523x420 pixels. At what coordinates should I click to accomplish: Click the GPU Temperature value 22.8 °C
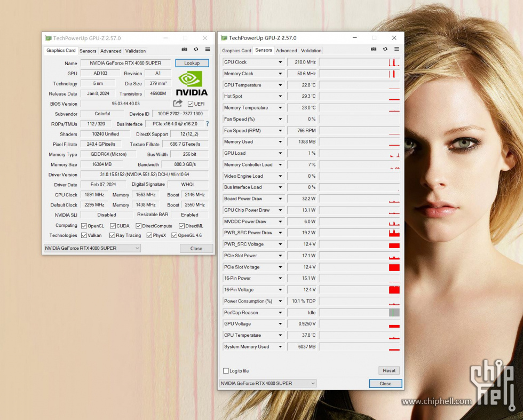pyautogui.click(x=302, y=85)
